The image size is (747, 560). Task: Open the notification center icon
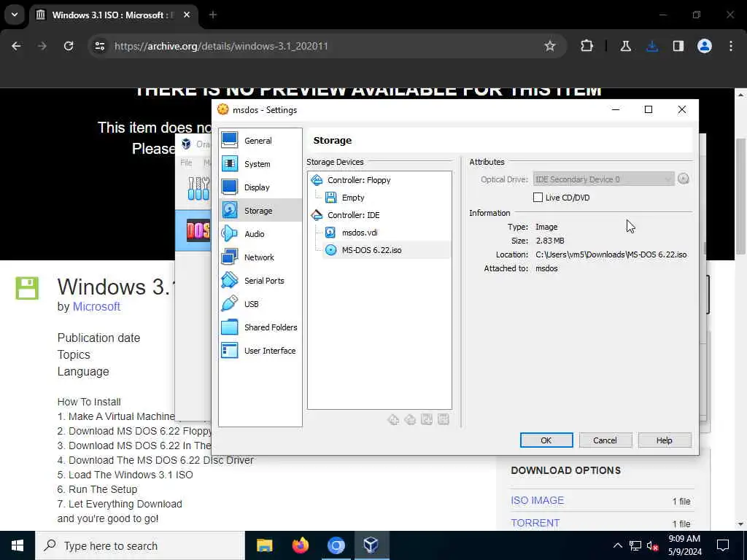coord(723,545)
